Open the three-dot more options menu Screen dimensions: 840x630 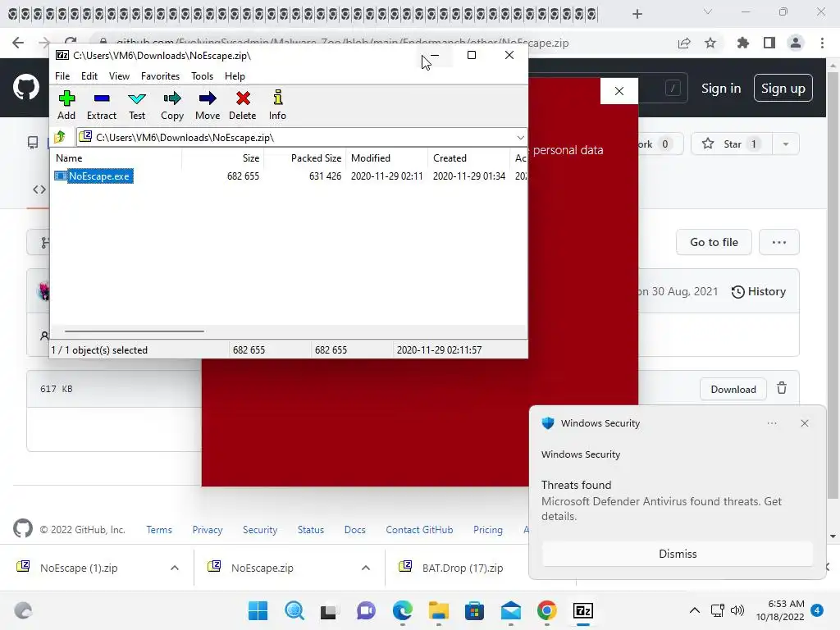click(779, 242)
